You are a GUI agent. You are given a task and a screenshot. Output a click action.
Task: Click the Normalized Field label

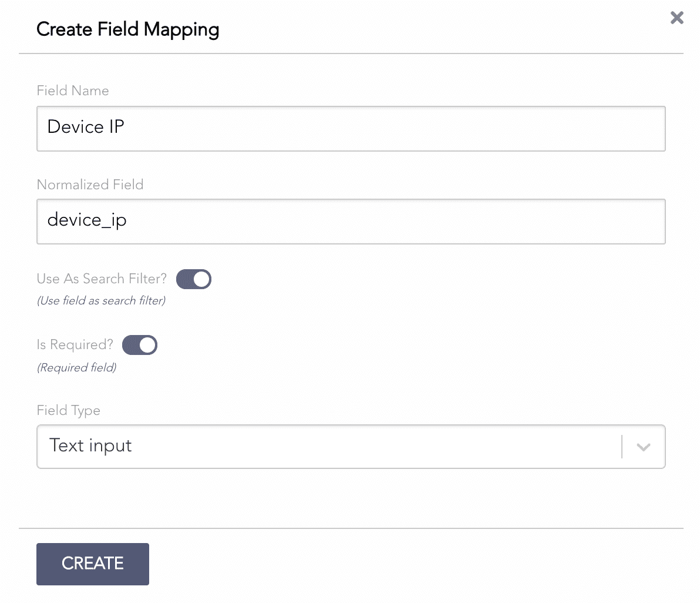[x=90, y=185]
